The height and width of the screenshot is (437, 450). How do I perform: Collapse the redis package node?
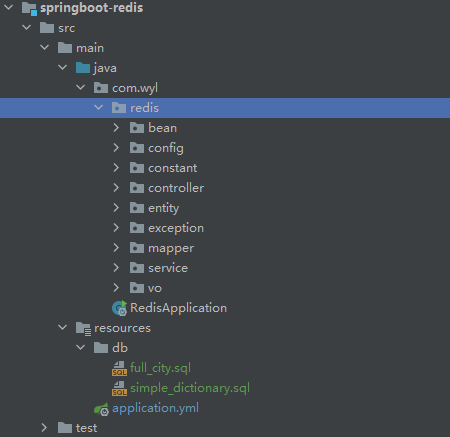coord(98,107)
